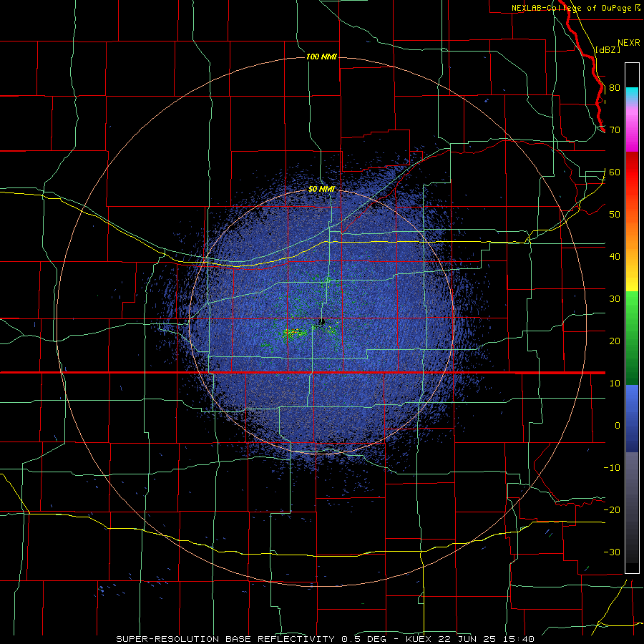Click the 0 value on the dBZ scale
Image resolution: width=644 pixels, height=644 pixels.
coord(618,426)
